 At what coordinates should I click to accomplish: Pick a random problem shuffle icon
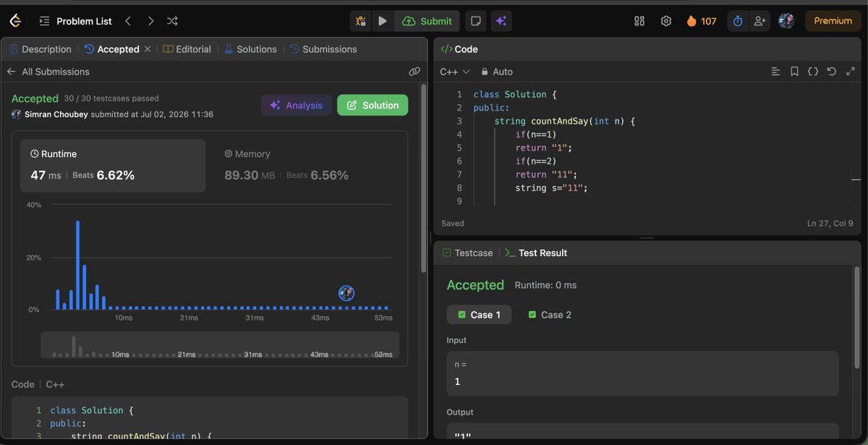173,21
